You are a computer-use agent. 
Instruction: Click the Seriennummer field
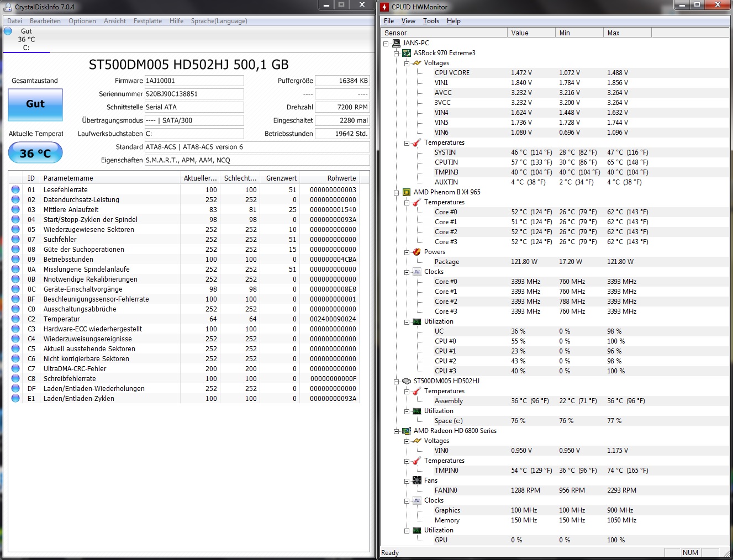[x=194, y=94]
